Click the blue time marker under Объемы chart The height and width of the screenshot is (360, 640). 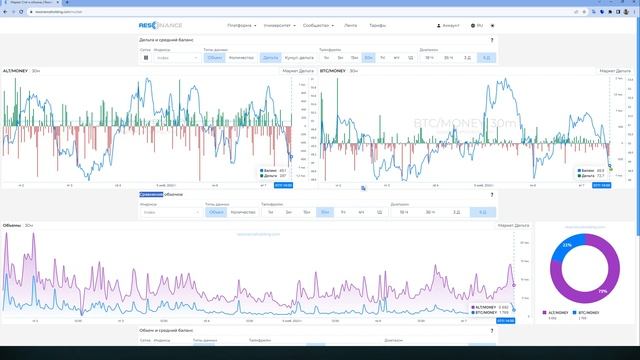(505, 321)
